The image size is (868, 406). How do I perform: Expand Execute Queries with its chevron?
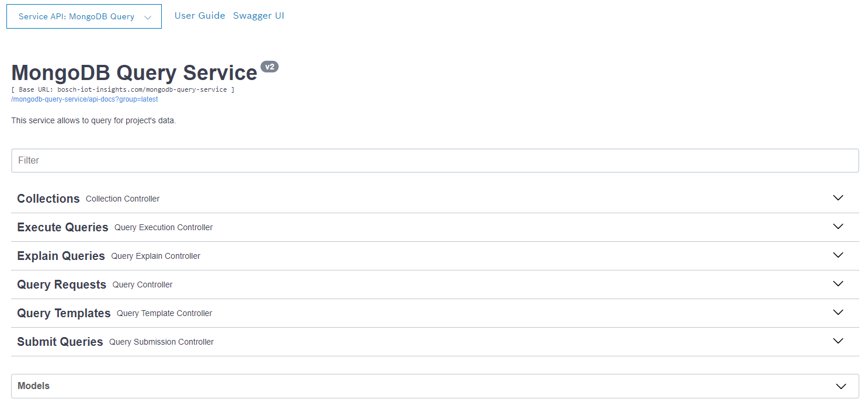coord(838,227)
